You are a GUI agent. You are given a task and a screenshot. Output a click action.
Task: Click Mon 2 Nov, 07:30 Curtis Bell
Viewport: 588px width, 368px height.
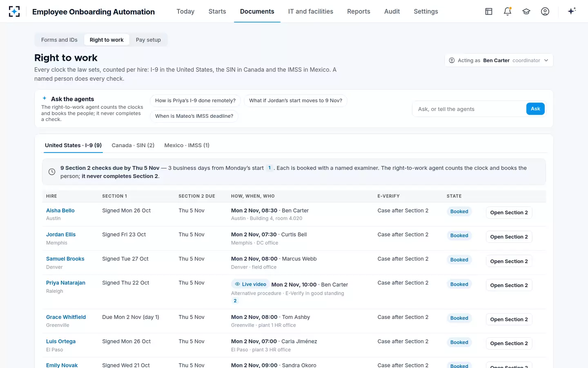coord(269,235)
